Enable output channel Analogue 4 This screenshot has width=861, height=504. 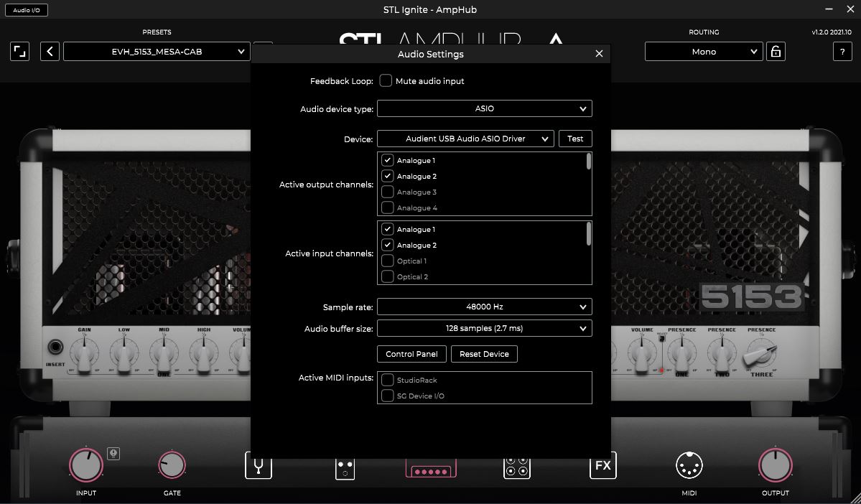387,208
